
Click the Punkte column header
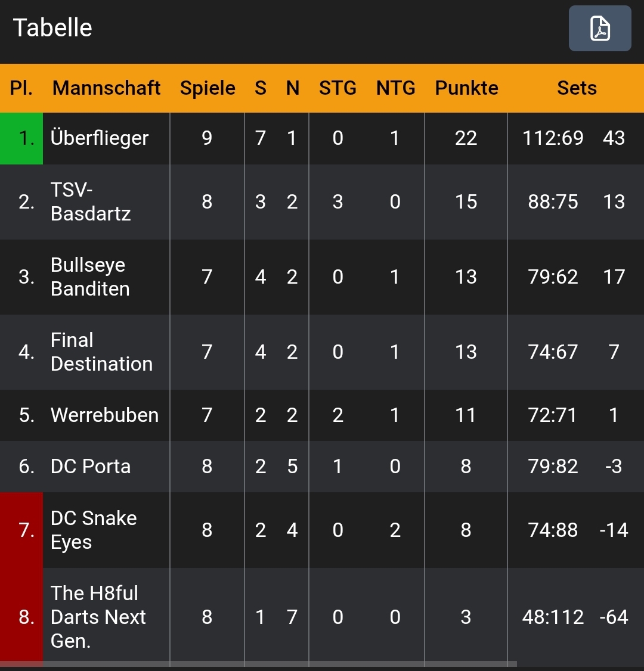(466, 88)
